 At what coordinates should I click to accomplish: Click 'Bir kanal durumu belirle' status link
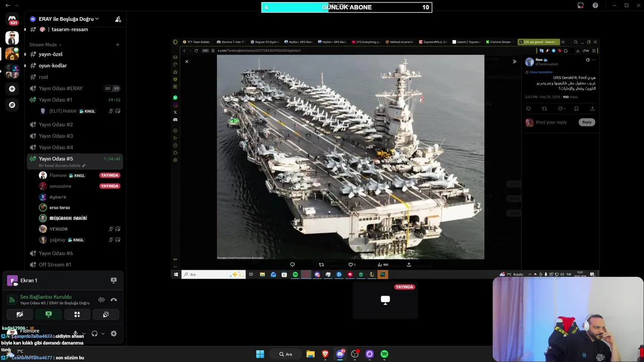pyautogui.click(x=62, y=165)
